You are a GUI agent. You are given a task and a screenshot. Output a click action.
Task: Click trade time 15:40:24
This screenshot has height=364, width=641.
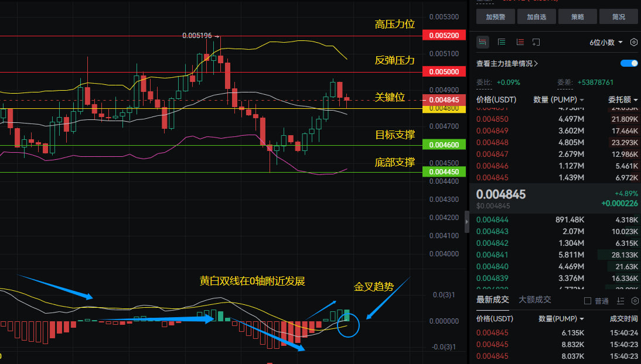tap(624, 333)
